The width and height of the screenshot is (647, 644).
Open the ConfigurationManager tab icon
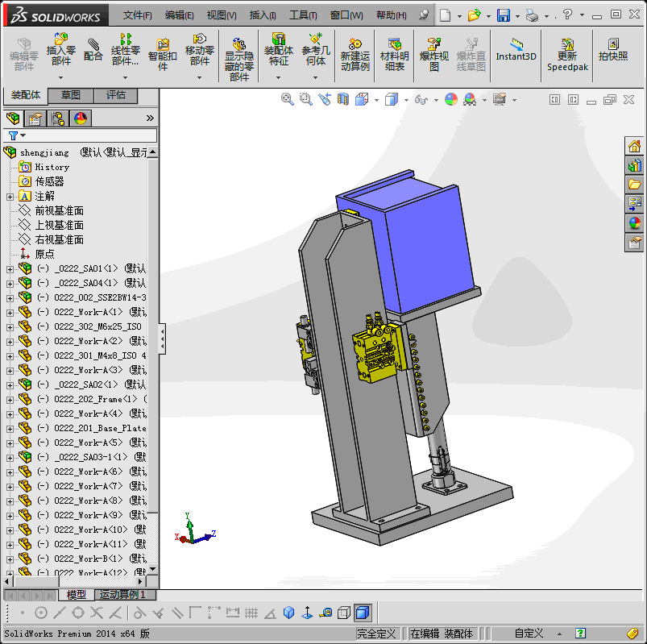click(x=58, y=118)
